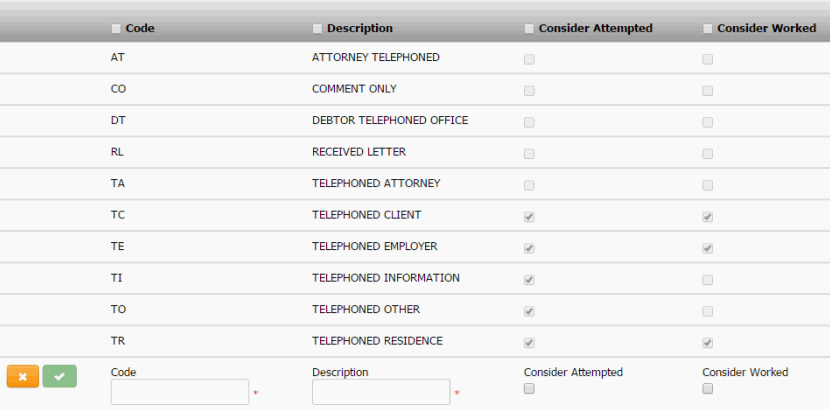
Task: Select the RECEIVED LETTER row
Action: tap(359, 153)
